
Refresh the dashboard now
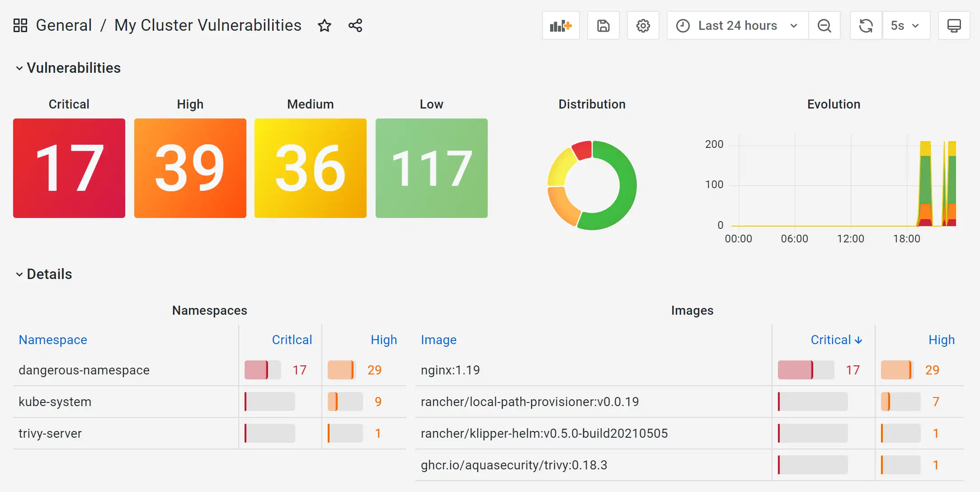coord(866,26)
